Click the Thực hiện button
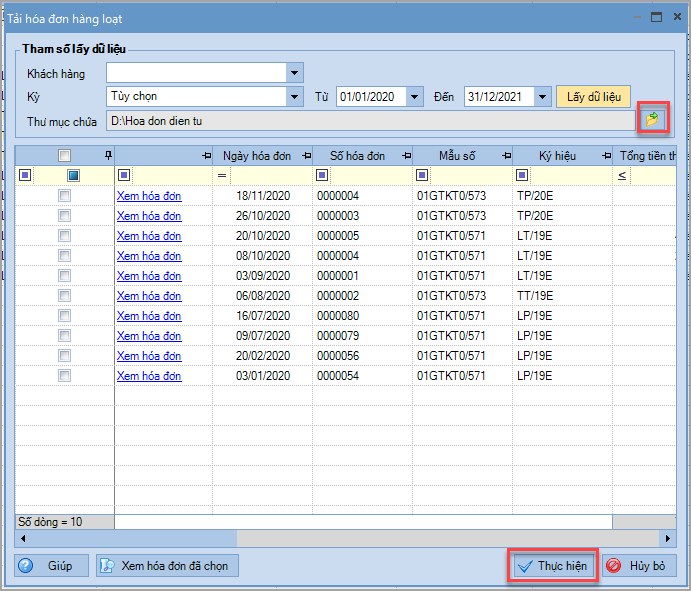The width and height of the screenshot is (691, 591). tap(553, 565)
